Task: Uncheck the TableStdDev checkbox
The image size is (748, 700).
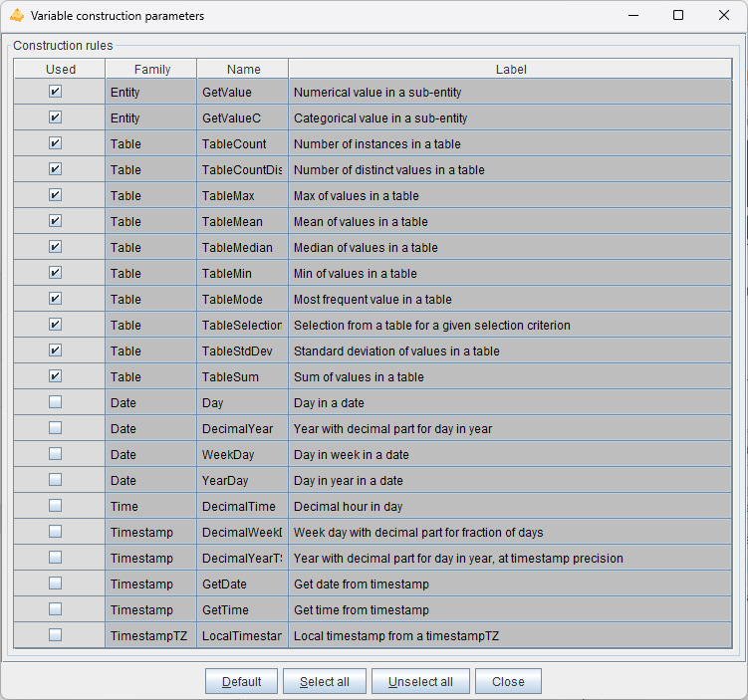Action: pos(56,350)
